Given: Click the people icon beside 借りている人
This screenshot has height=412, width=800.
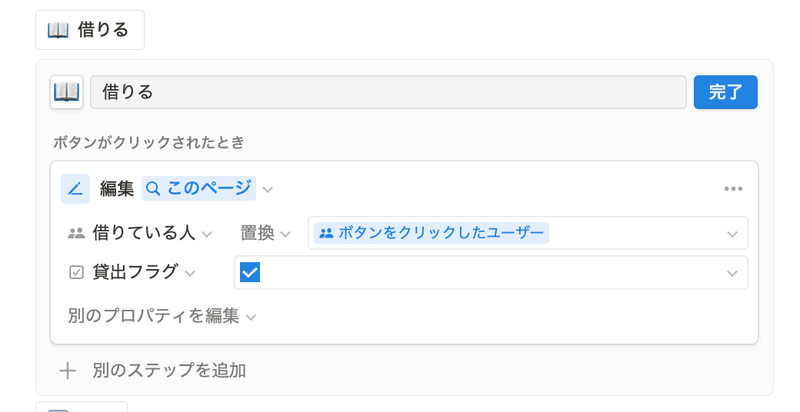Looking at the screenshot, I should 77,234.
